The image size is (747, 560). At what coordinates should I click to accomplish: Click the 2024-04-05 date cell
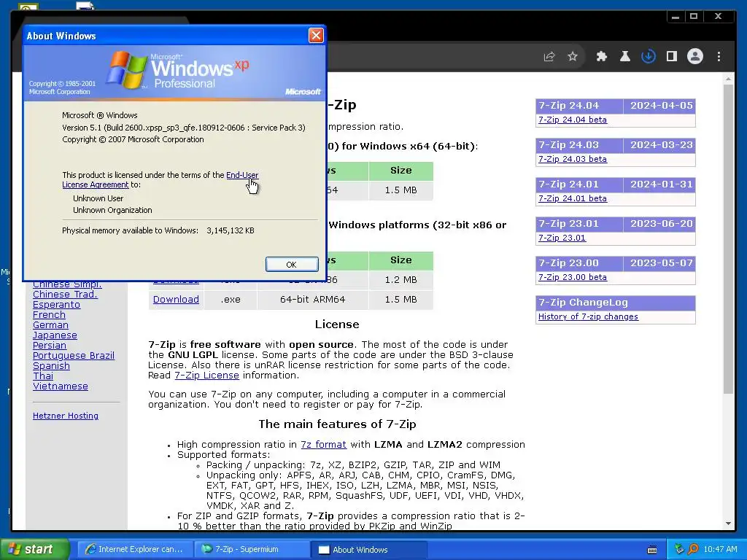coord(661,106)
